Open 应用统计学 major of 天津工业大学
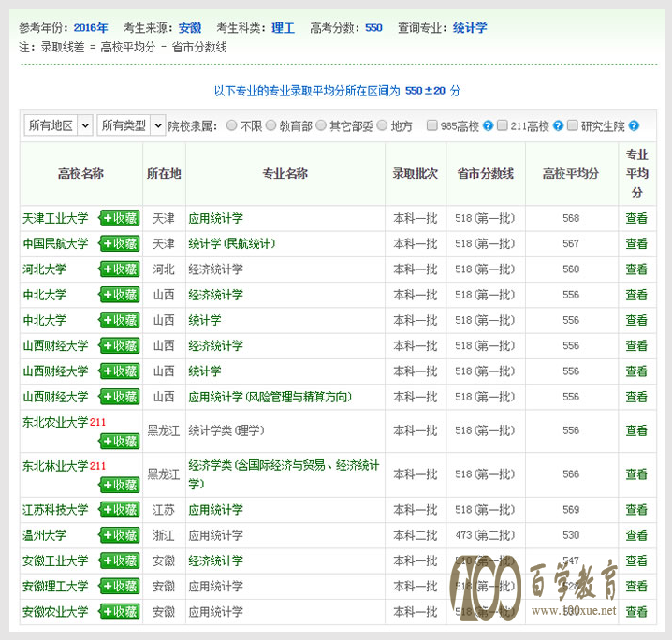The height and width of the screenshot is (640, 672). [215, 218]
